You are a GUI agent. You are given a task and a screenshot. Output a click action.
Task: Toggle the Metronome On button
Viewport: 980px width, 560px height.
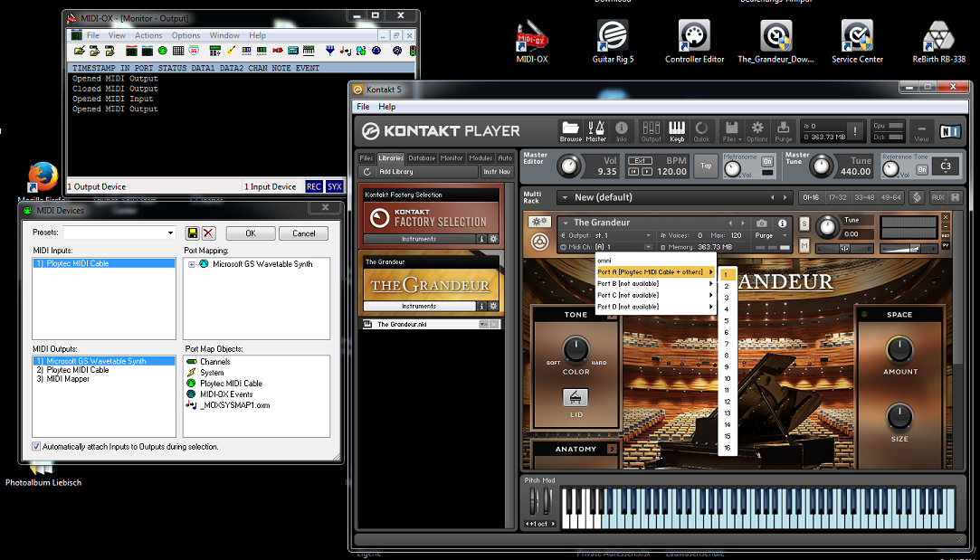coord(766,161)
